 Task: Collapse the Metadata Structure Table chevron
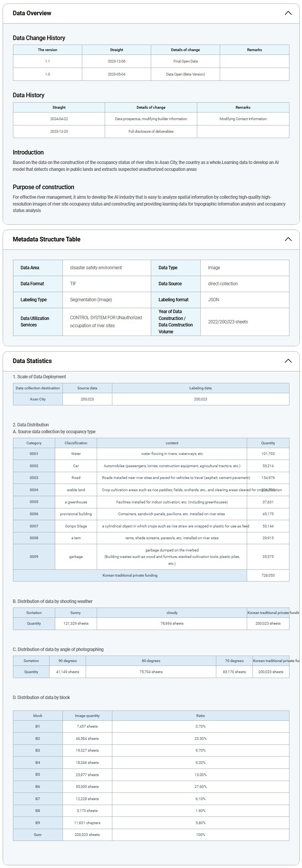pos(288,240)
